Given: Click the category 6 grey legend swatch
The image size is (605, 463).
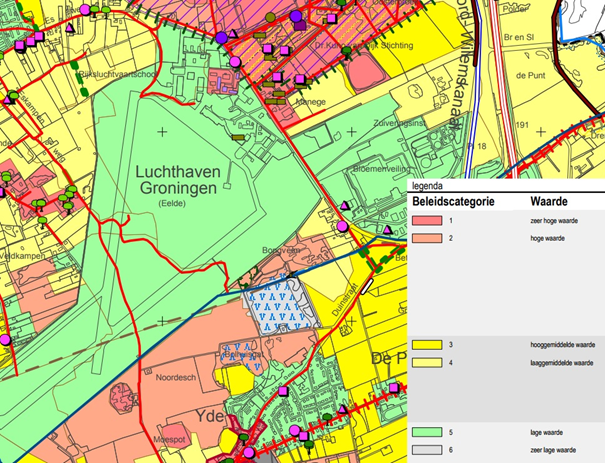Looking at the screenshot, I should [427, 450].
